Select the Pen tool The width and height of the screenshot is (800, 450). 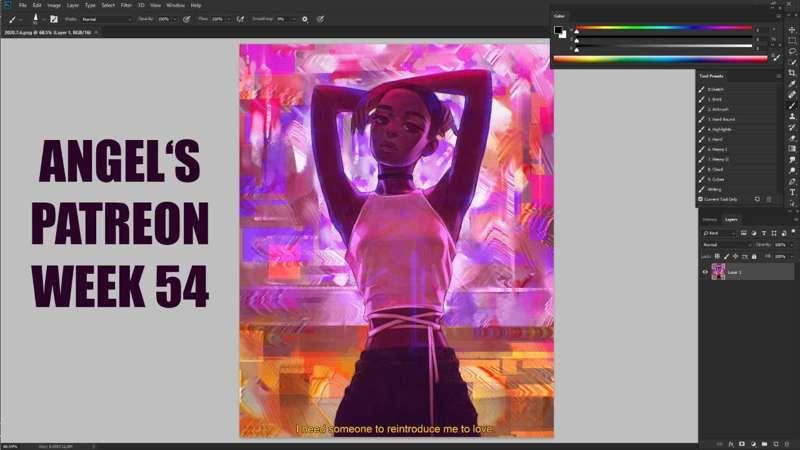[792, 181]
